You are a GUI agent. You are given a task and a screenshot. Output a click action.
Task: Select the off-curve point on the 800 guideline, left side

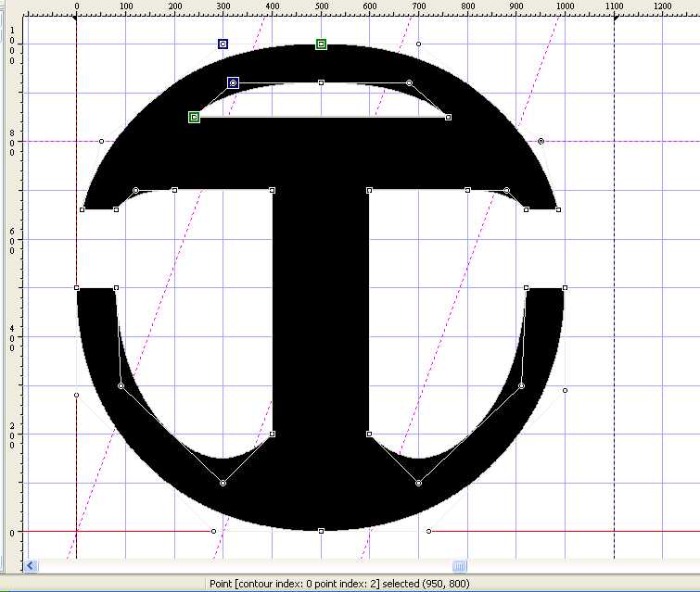pyautogui.click(x=101, y=142)
